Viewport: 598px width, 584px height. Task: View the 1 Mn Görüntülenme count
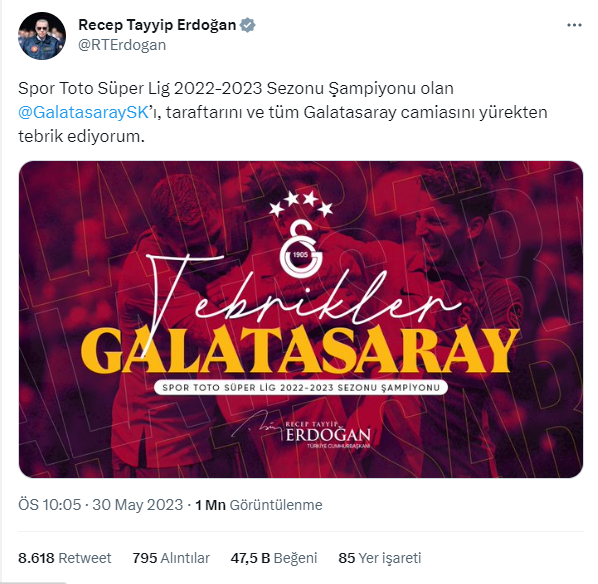(x=259, y=505)
